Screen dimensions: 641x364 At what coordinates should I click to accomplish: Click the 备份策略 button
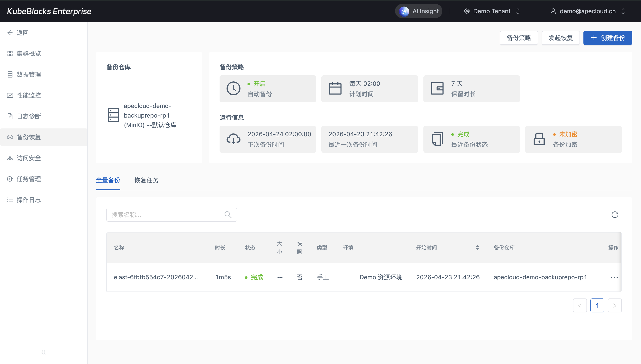(519, 38)
